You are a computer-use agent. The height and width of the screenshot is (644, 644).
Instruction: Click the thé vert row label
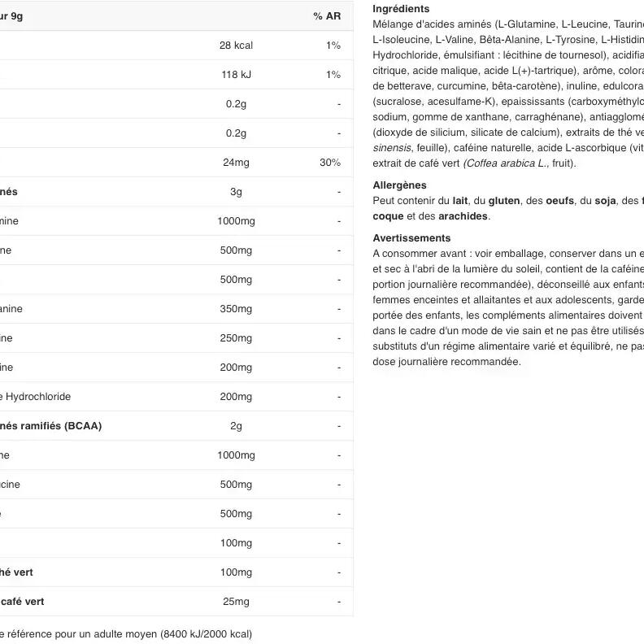coord(17,572)
